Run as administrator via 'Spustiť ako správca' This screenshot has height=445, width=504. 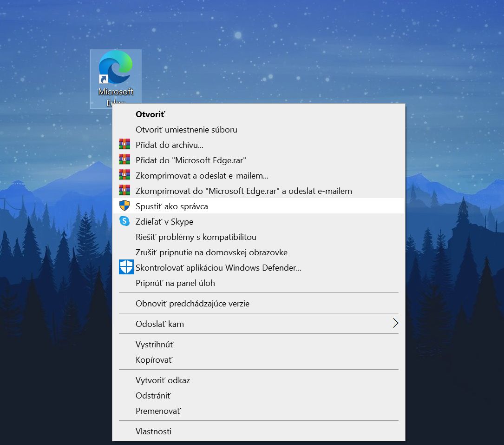tap(258, 206)
